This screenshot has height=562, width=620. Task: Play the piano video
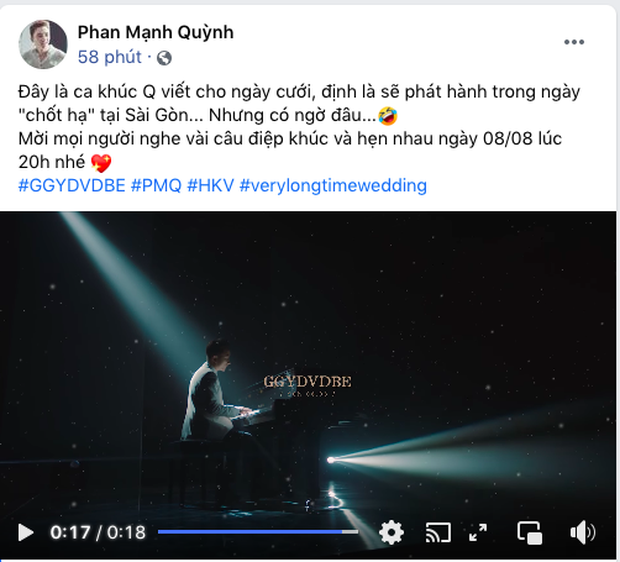coord(26,532)
